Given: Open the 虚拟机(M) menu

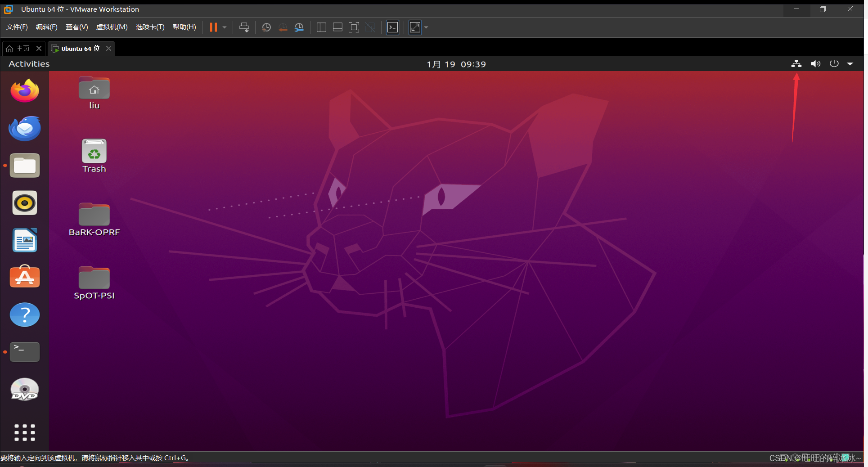Looking at the screenshot, I should pyautogui.click(x=112, y=27).
